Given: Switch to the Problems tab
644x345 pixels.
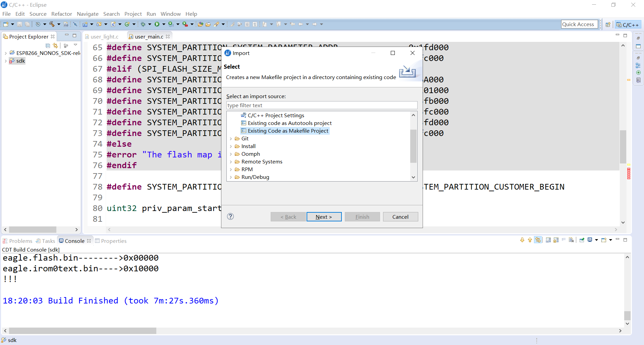Looking at the screenshot, I should pyautogui.click(x=17, y=241).
